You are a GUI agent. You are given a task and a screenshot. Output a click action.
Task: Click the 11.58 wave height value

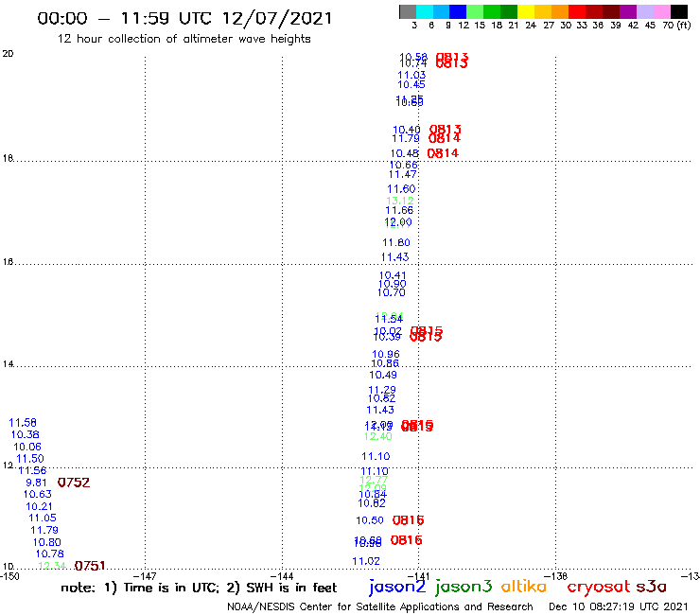tap(23, 423)
